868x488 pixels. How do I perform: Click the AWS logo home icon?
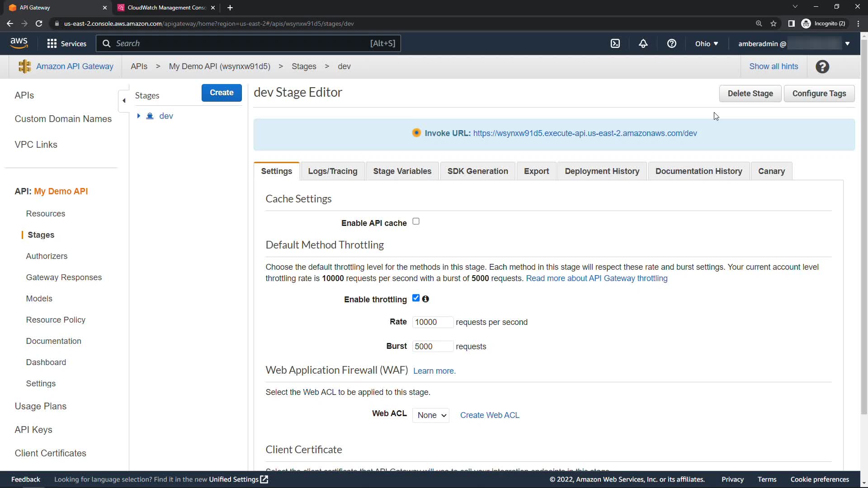pos(19,43)
